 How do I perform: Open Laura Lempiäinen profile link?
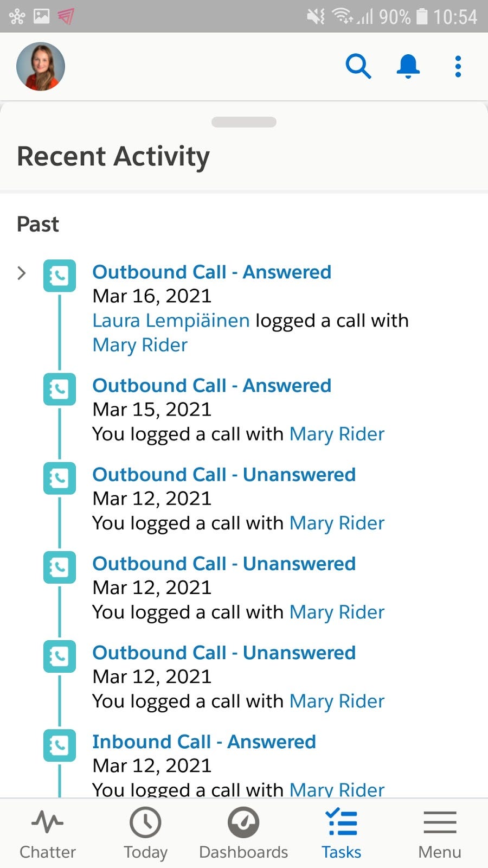point(171,321)
